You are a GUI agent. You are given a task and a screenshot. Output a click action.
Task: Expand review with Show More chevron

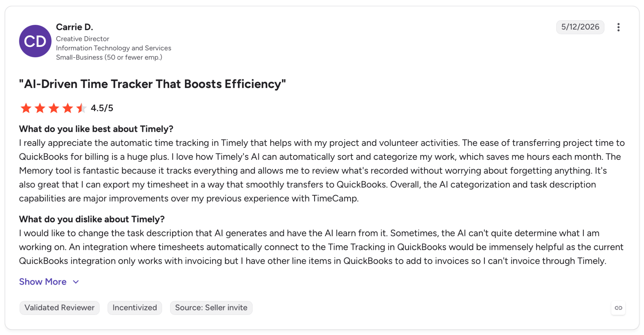76,282
